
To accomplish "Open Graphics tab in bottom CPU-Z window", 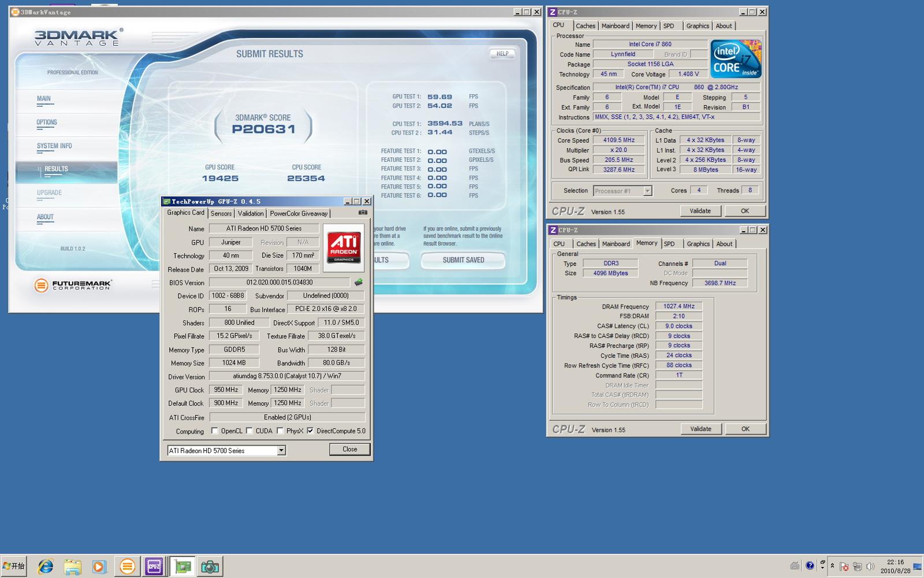I will [698, 244].
